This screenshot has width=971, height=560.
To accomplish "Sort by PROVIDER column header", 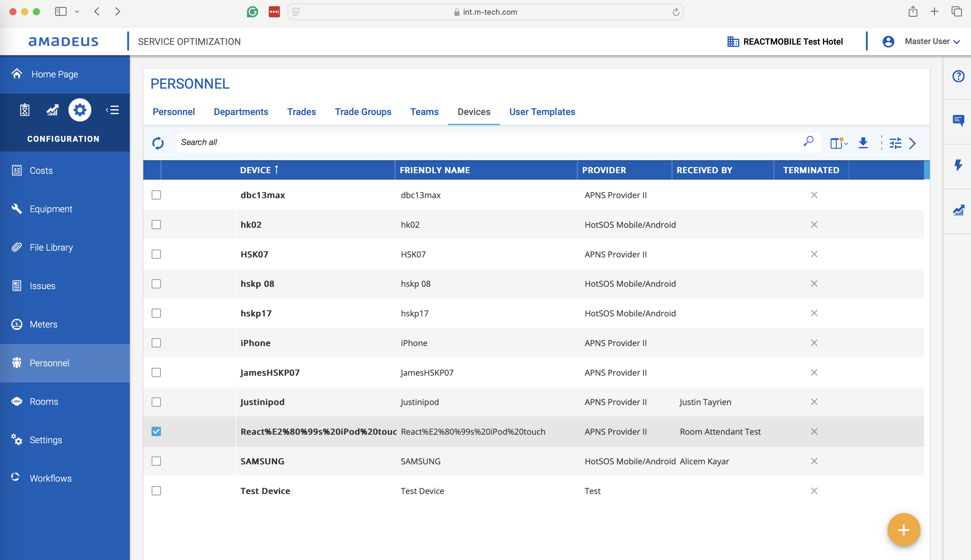I will [604, 170].
